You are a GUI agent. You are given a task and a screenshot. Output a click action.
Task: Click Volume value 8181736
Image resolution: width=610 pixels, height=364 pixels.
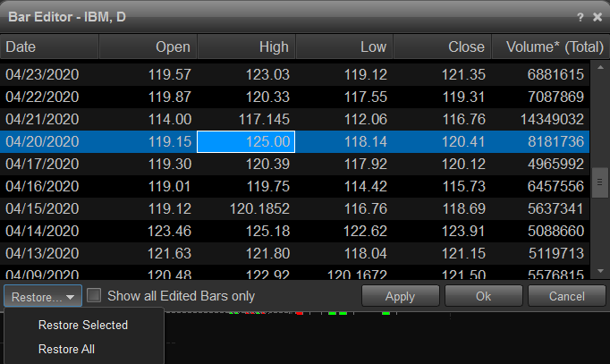click(x=556, y=141)
